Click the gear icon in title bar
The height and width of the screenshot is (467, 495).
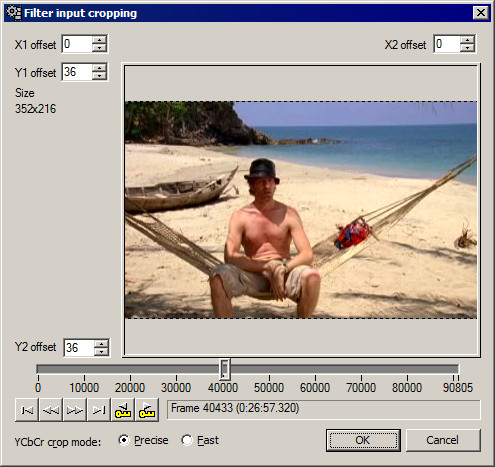[x=14, y=13]
